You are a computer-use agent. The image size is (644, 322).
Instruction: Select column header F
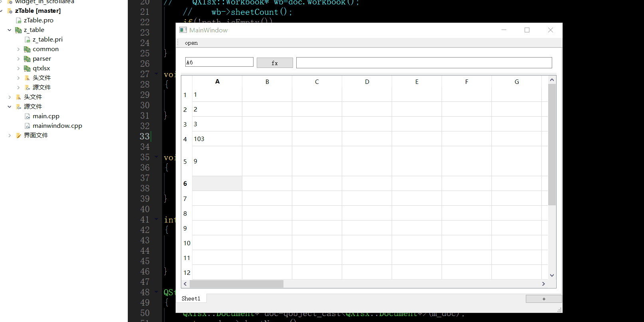(467, 81)
